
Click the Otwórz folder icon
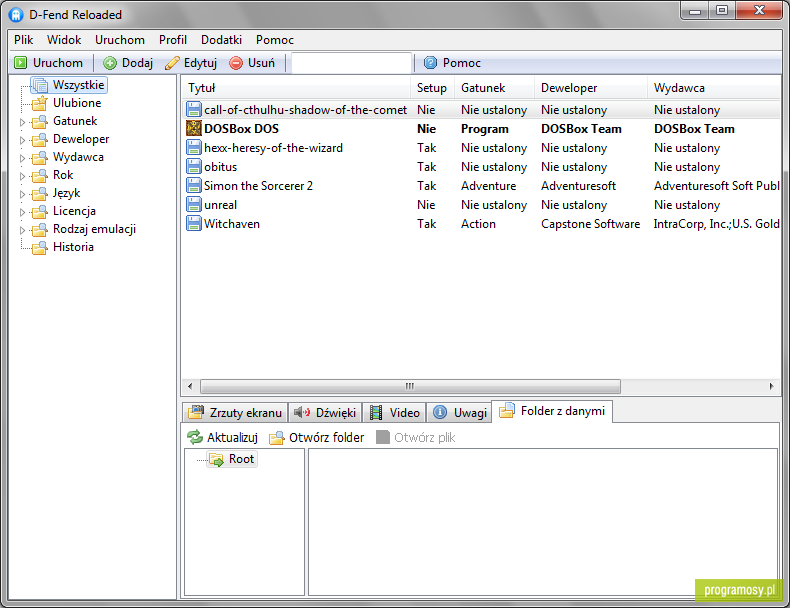tap(277, 438)
